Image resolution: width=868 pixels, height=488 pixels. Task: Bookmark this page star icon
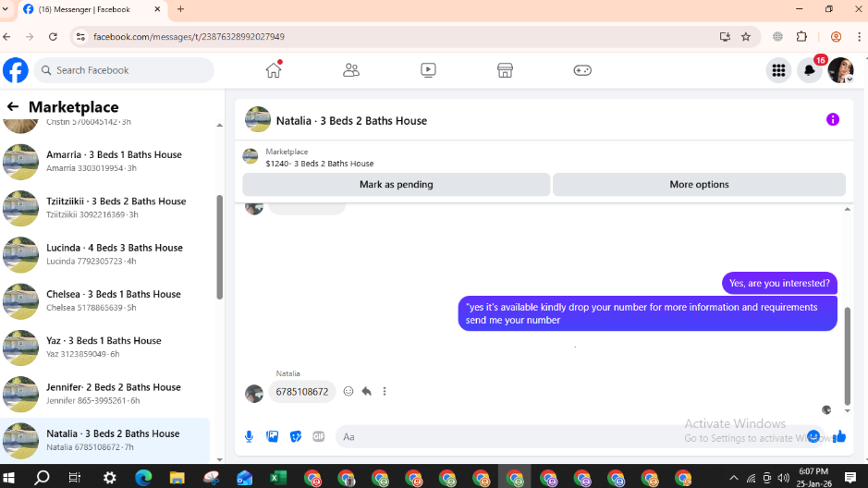[746, 37]
